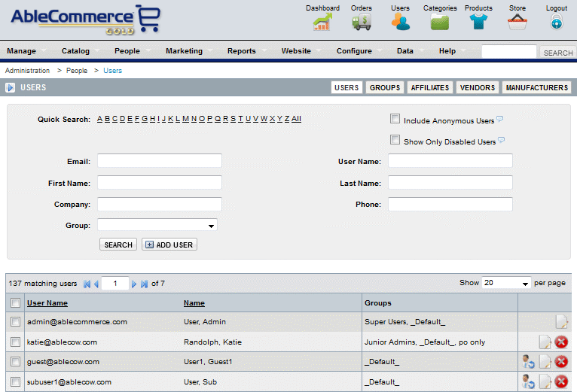Switch to the GROUPS tab
Viewport: 577px width, 392px height.
pos(385,87)
